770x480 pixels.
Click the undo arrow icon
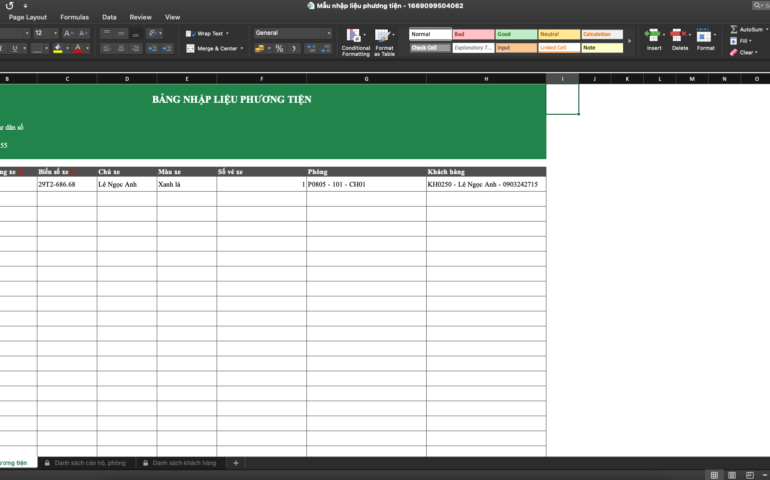pyautogui.click(x=9, y=5)
